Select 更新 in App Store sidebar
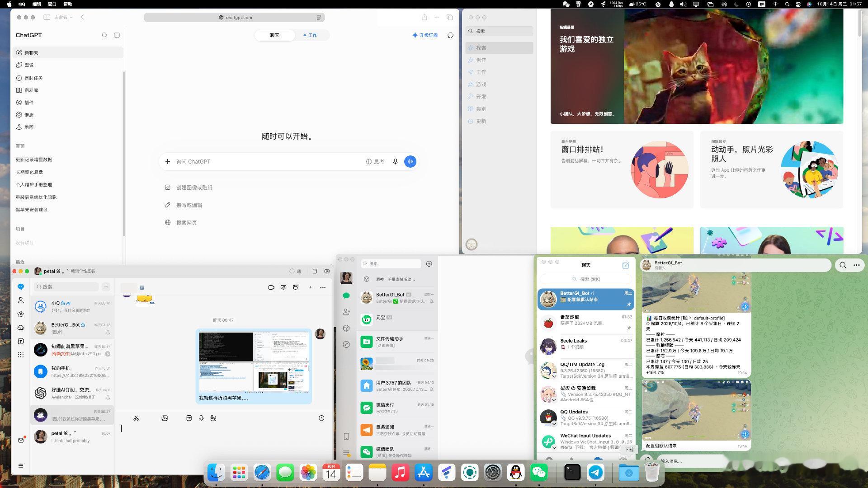The width and height of the screenshot is (868, 488). click(x=499, y=121)
